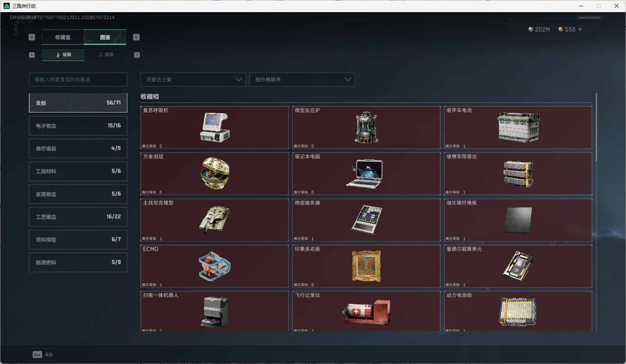The width and height of the screenshot is (626, 364).
Task: Filter by 资料情报 category
Action: tap(78, 239)
